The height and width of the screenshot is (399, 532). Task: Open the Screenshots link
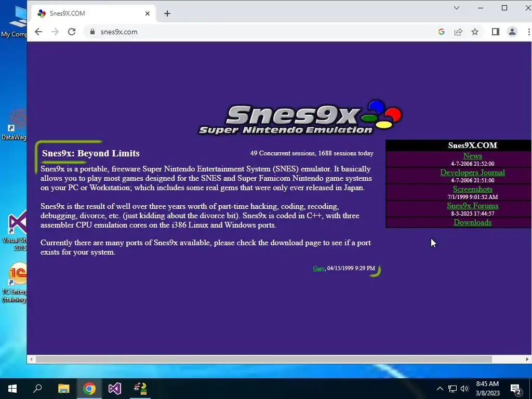(472, 189)
